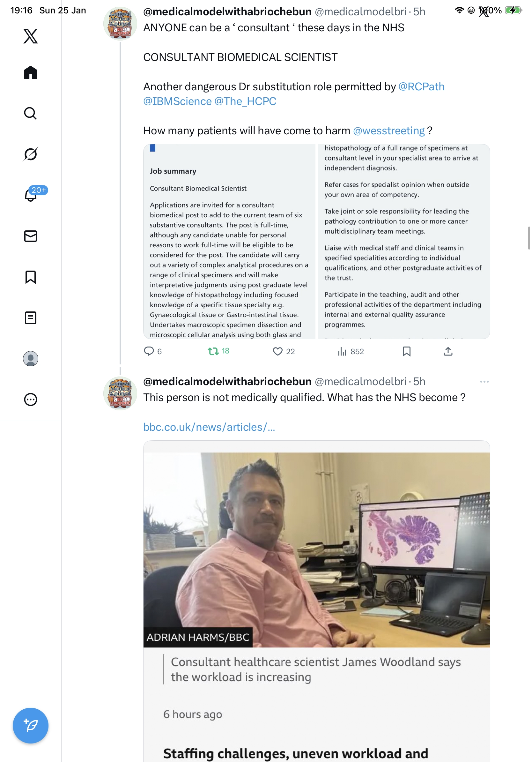Bookmark the Consultant Biomedical Scientist post
The width and height of the screenshot is (532, 762).
406,351
